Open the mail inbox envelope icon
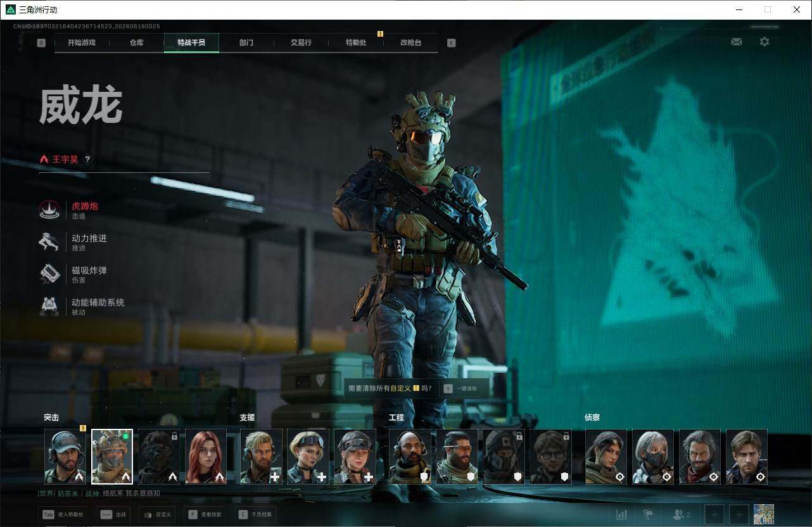Viewport: 812px width, 527px height. pos(736,42)
